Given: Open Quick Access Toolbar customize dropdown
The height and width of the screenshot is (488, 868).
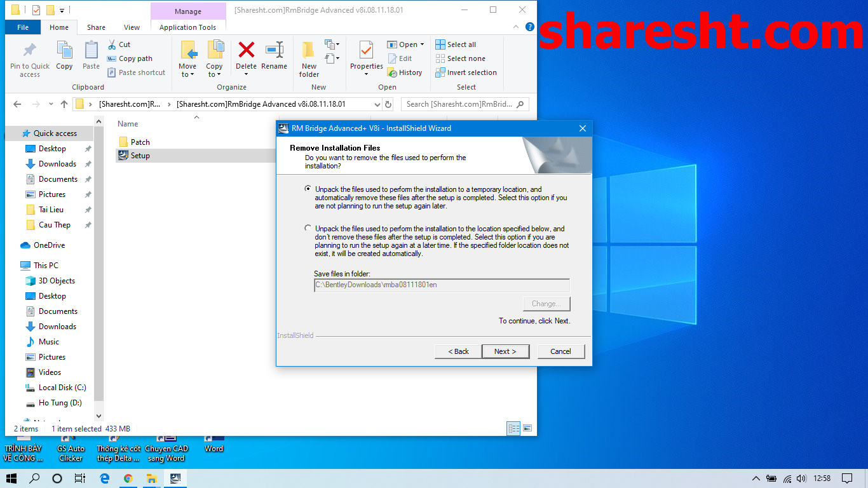Looking at the screenshot, I should pos(62,10).
